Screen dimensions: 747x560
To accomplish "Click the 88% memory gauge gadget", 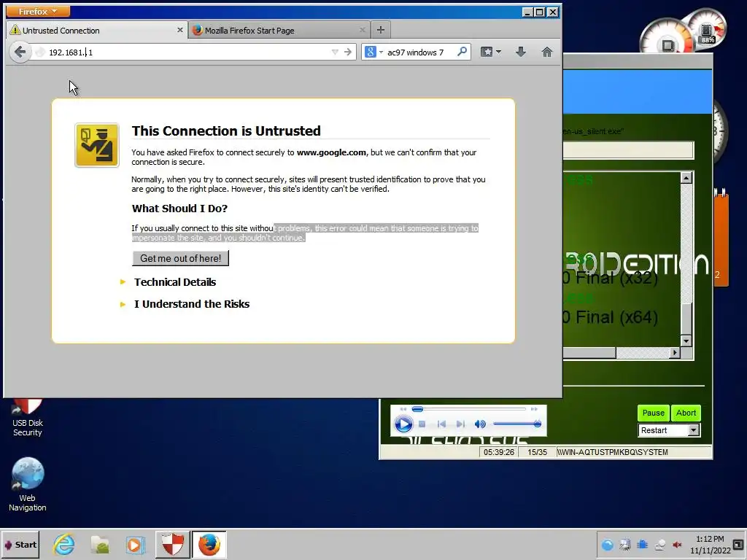I will coord(708,28).
